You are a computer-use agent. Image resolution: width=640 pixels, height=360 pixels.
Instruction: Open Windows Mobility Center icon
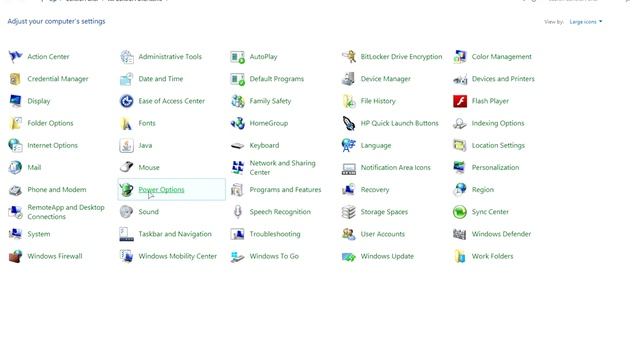(127, 256)
